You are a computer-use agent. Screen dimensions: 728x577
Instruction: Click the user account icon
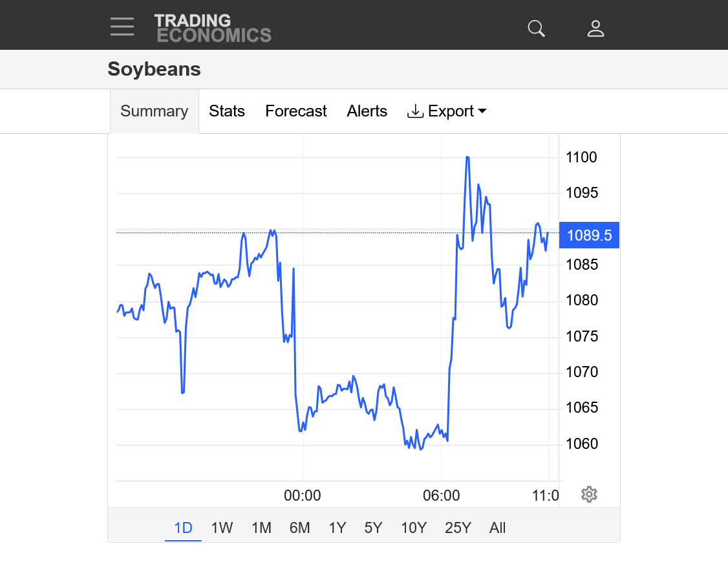[595, 28]
